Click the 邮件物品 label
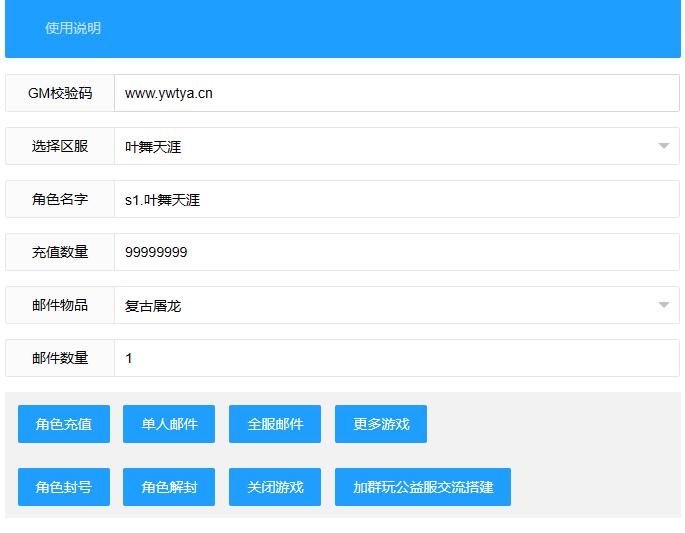Viewport: 685px width, 533px height. click(x=60, y=305)
